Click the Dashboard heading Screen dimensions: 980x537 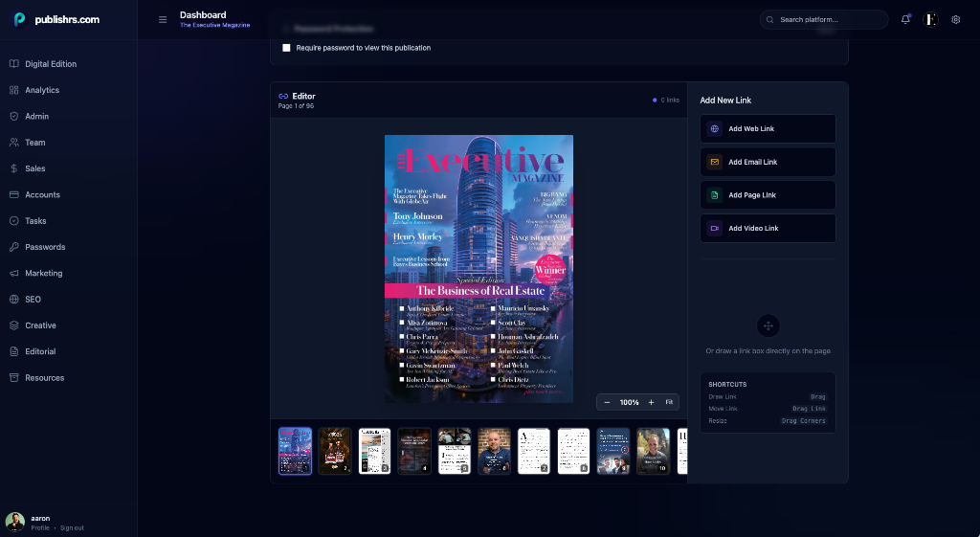coord(203,15)
